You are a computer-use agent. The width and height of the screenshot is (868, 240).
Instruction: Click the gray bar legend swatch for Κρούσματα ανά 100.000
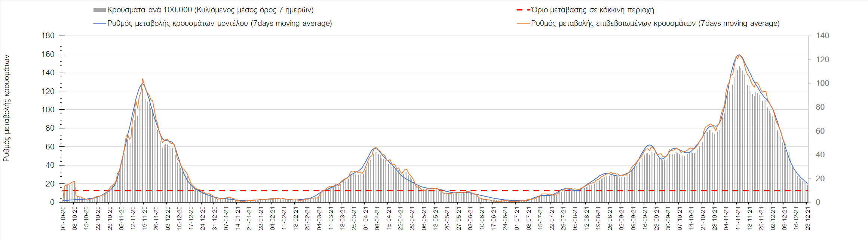[x=99, y=10]
